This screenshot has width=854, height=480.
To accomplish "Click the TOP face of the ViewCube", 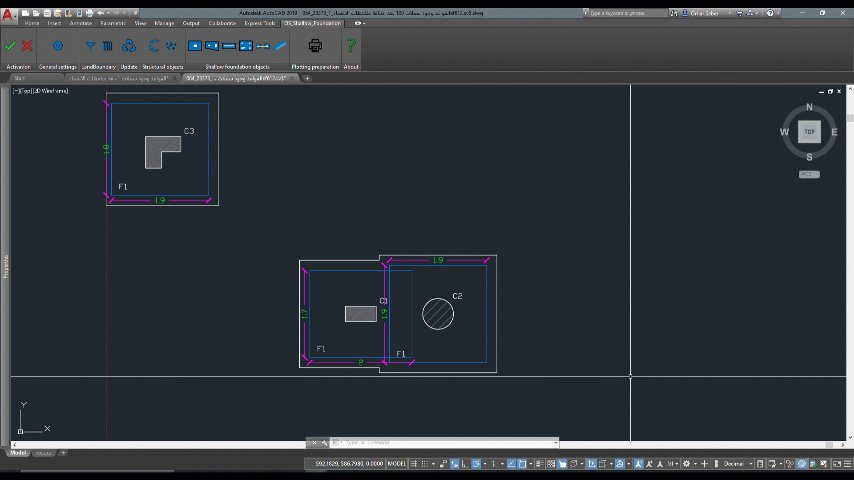I will pos(808,132).
